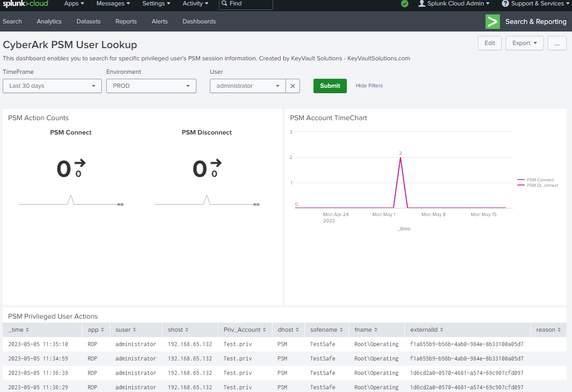Open the Environment dropdown set to PROD
The height and width of the screenshot is (392, 572).
[151, 86]
